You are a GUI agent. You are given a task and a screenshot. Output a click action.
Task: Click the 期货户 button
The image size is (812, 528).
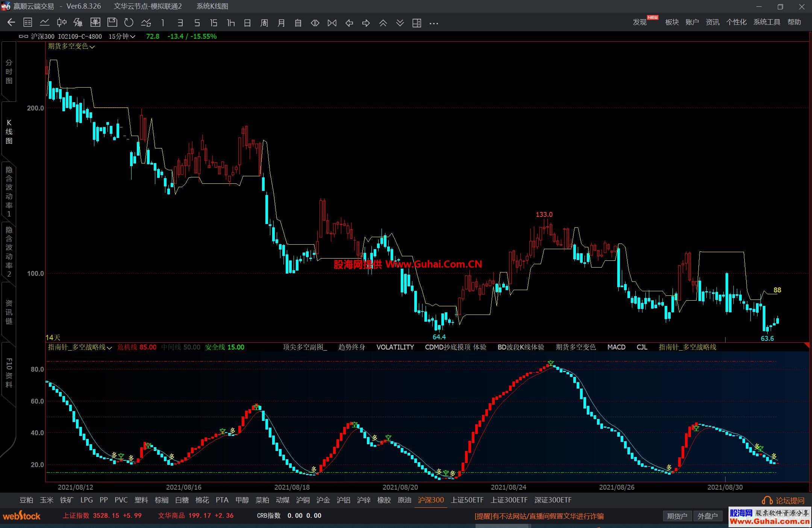point(677,516)
